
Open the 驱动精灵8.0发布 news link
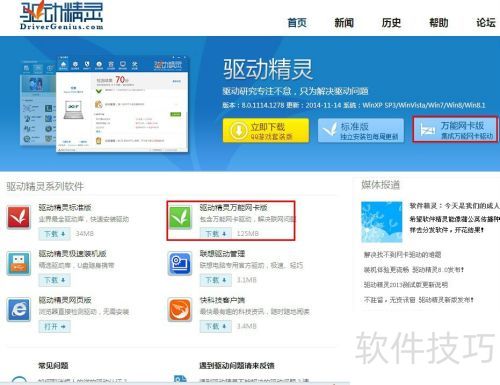(x=414, y=270)
